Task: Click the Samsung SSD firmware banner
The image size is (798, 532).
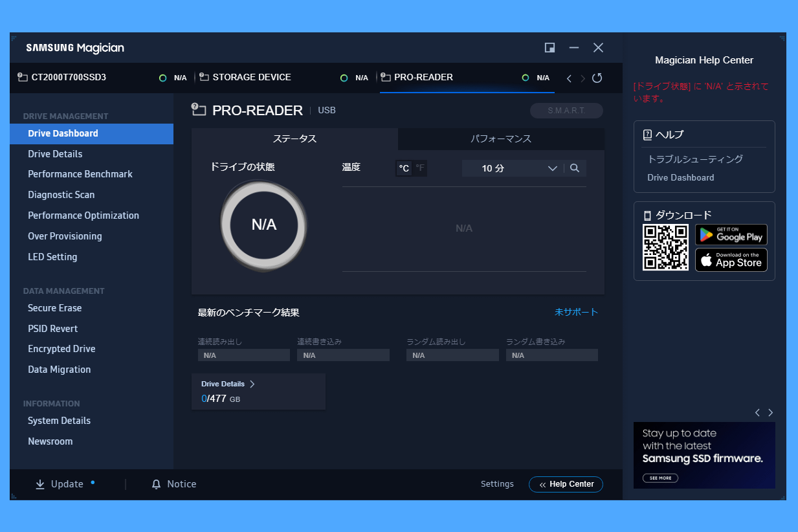Action: coord(704,455)
